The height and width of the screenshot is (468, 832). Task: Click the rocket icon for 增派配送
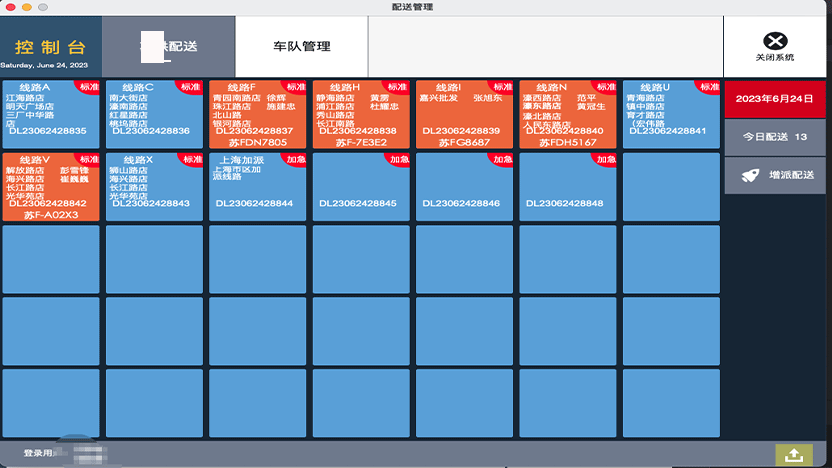pos(750,176)
